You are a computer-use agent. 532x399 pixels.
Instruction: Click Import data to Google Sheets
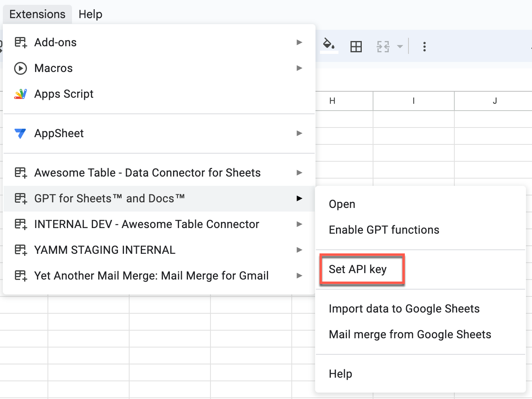coord(421,309)
